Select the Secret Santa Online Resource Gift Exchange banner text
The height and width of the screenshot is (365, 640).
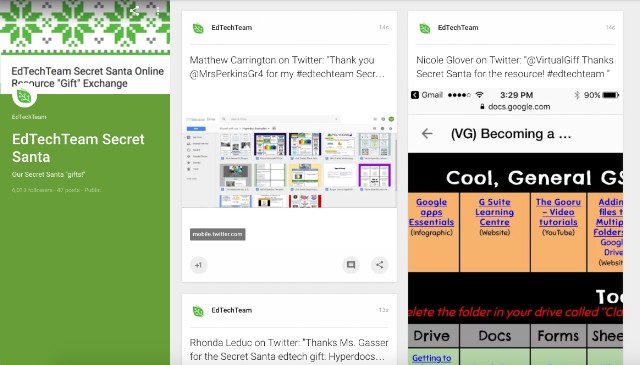coord(87,77)
